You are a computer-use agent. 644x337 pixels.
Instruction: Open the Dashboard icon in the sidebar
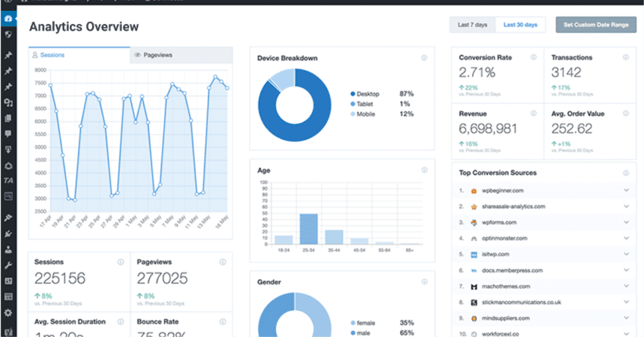click(8, 19)
